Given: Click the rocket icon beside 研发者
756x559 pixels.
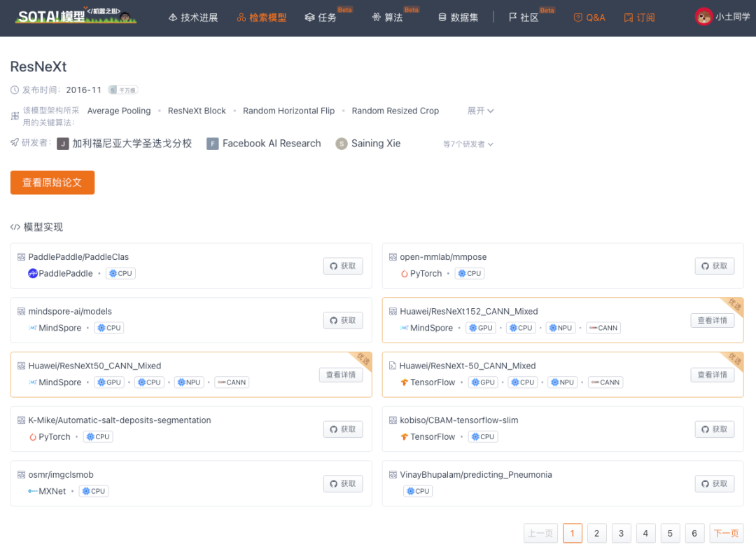Looking at the screenshot, I should click(15, 142).
